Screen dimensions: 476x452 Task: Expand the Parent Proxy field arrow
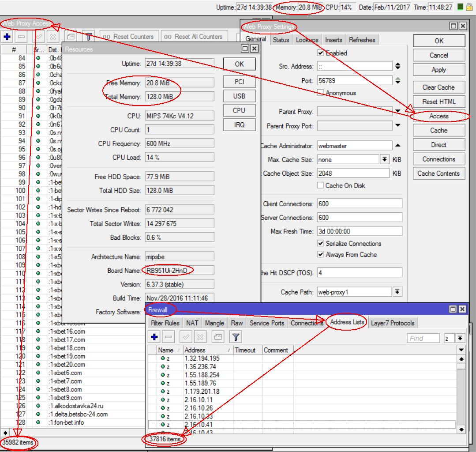[397, 112]
